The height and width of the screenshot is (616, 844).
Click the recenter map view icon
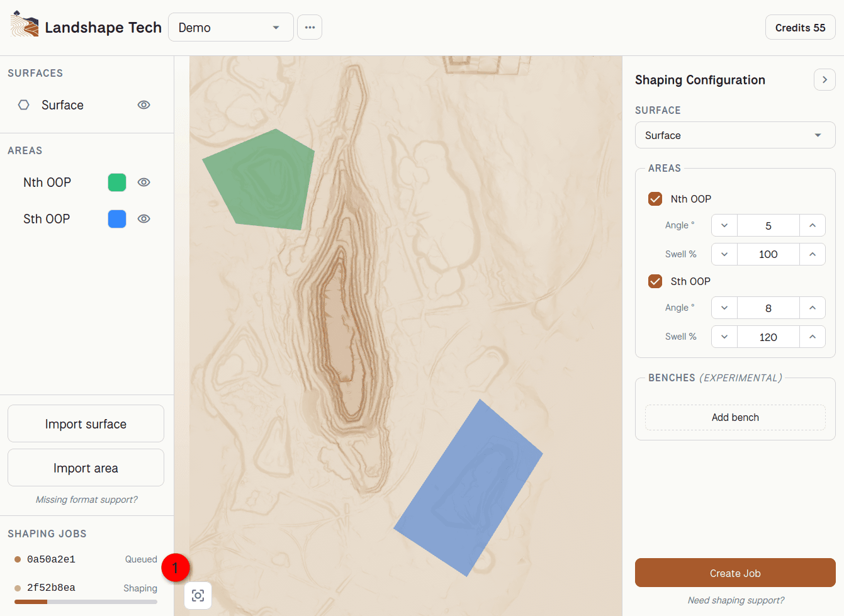click(198, 595)
